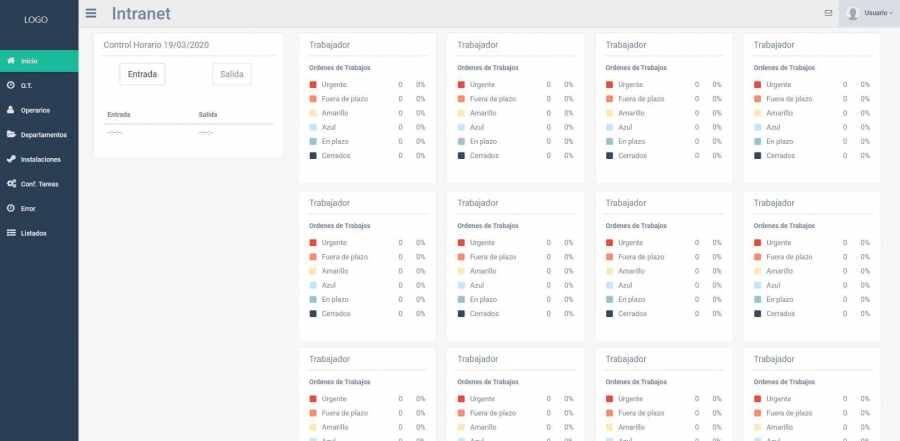Click the clock icon beside O.T.

pyautogui.click(x=10, y=85)
